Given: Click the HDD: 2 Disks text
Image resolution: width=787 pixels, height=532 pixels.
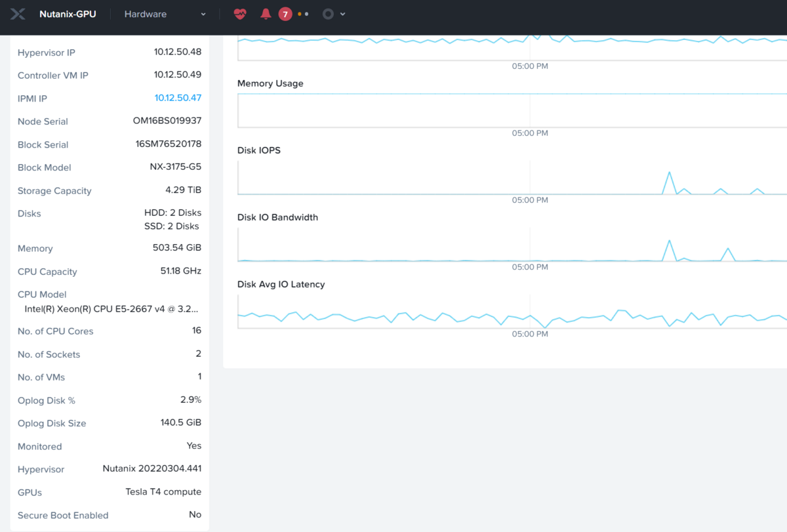Looking at the screenshot, I should pyautogui.click(x=173, y=213).
